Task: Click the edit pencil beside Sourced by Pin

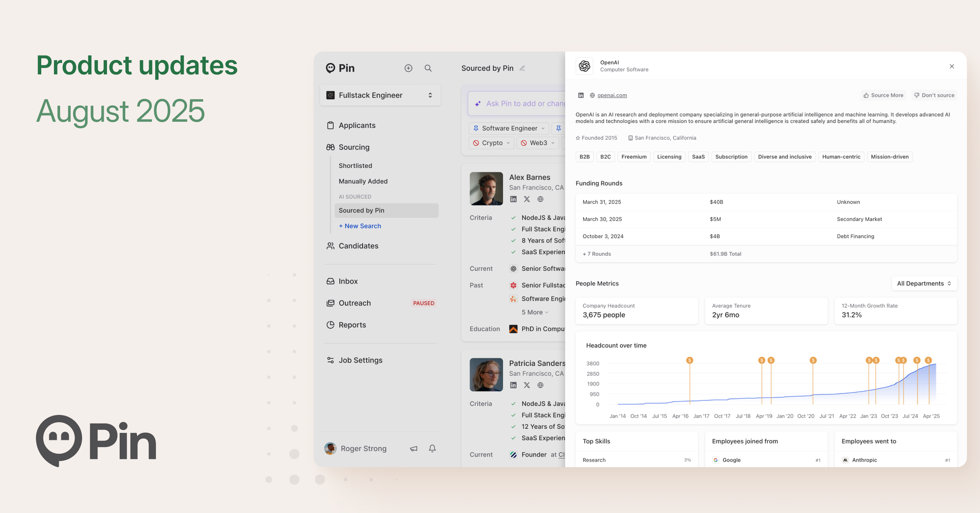Action: (x=521, y=68)
